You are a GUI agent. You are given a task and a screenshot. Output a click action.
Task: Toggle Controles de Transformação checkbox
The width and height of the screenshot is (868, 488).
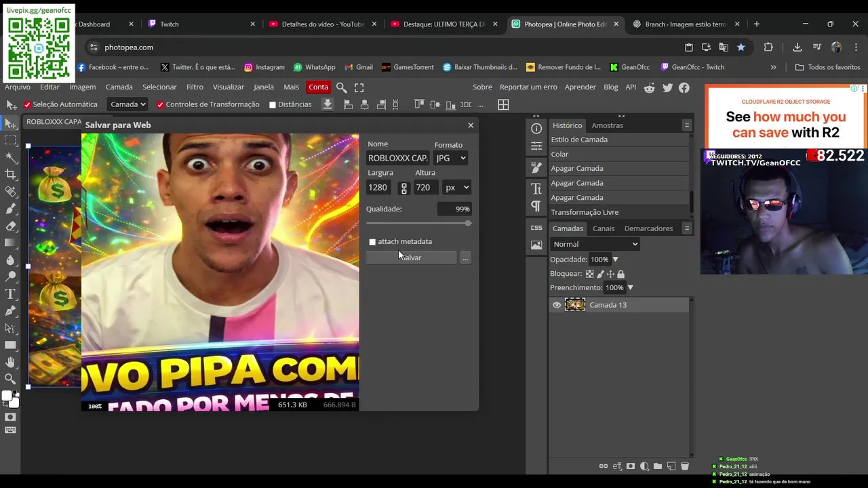point(161,105)
